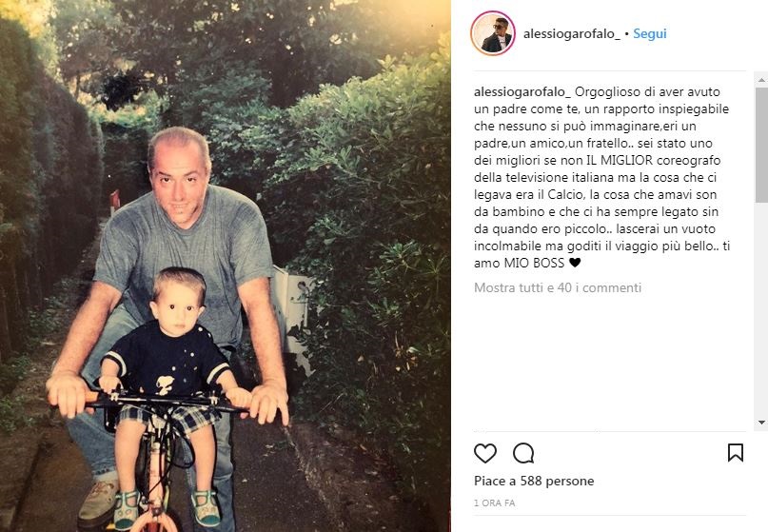Follow the account via Segui
Viewport: 768px width, 532px height.
click(649, 34)
